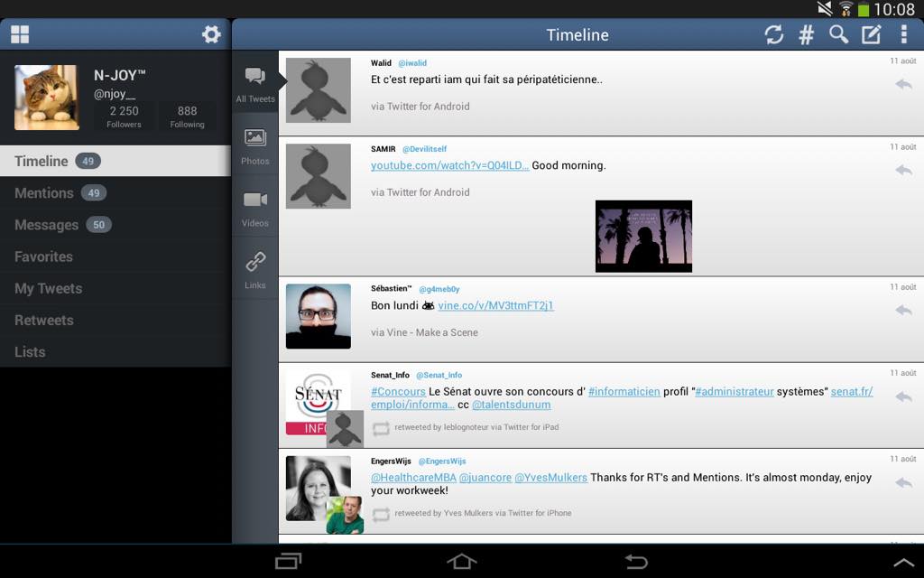Open N-JOY cat profile picture

[47, 98]
